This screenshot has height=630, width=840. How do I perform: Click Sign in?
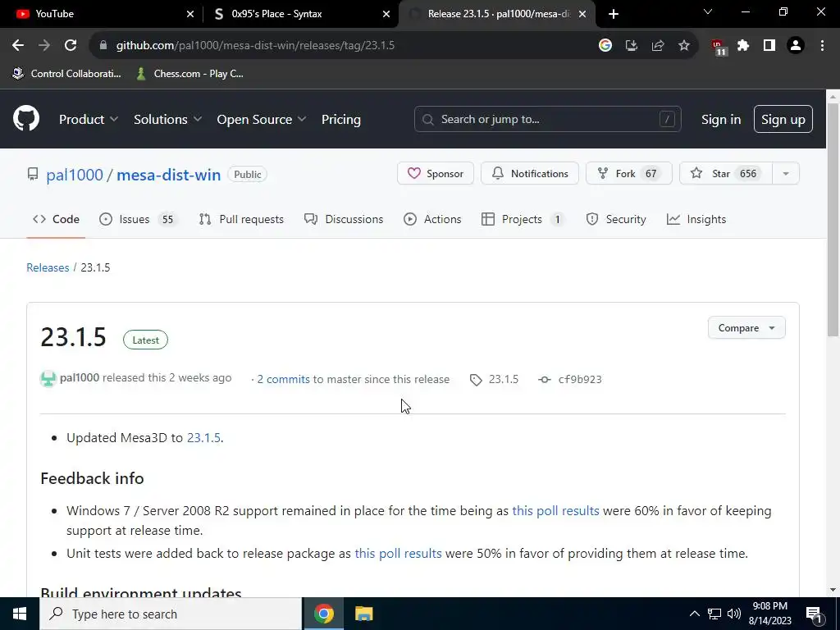[721, 119]
